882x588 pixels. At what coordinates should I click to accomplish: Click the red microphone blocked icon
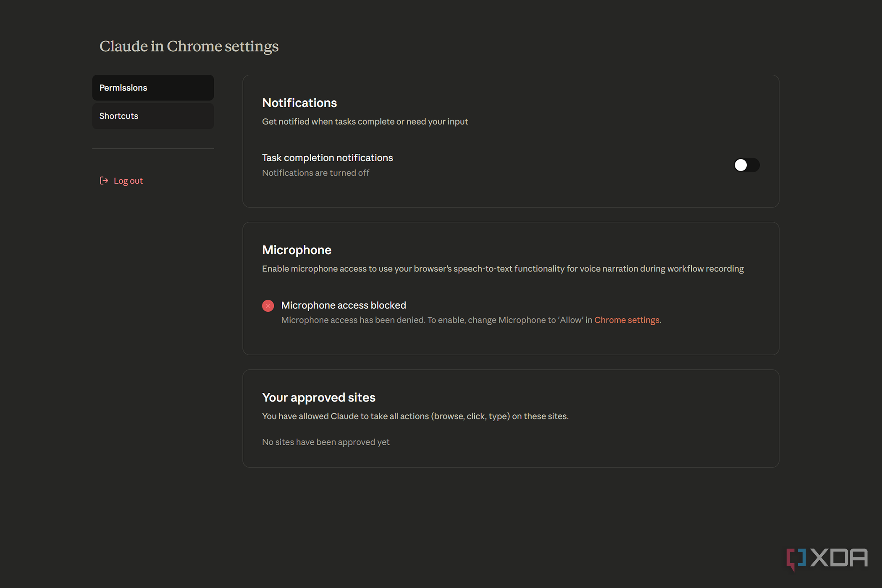click(268, 306)
